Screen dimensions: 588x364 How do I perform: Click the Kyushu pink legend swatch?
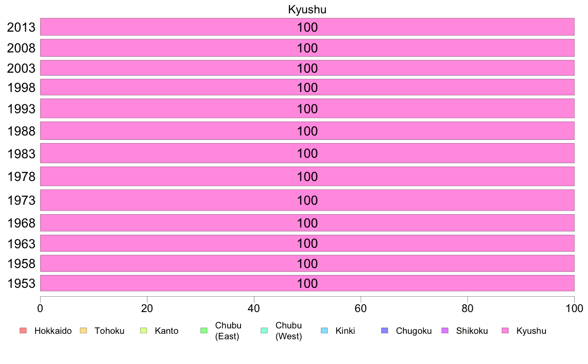(x=505, y=331)
